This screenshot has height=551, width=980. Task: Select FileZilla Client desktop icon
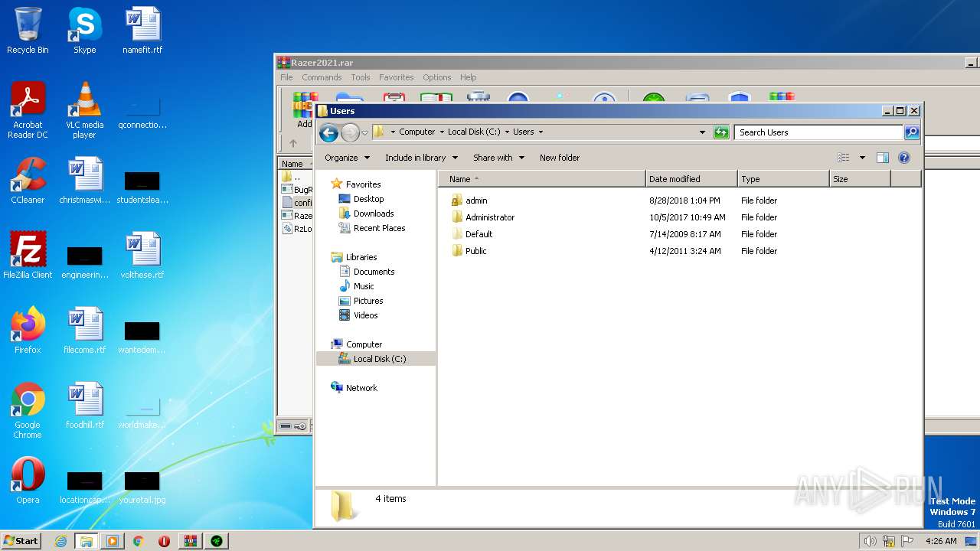[28, 256]
